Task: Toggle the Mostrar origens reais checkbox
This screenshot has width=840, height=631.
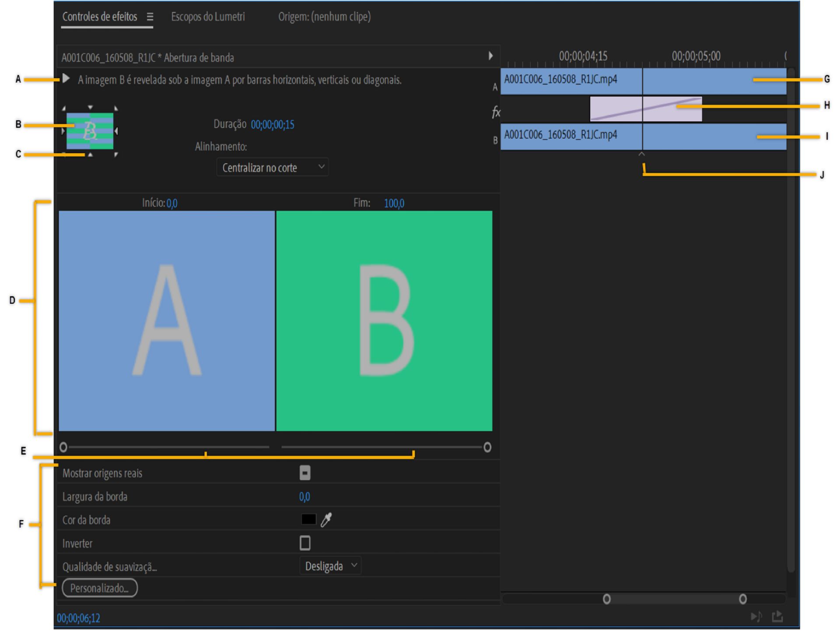Action: [x=305, y=473]
